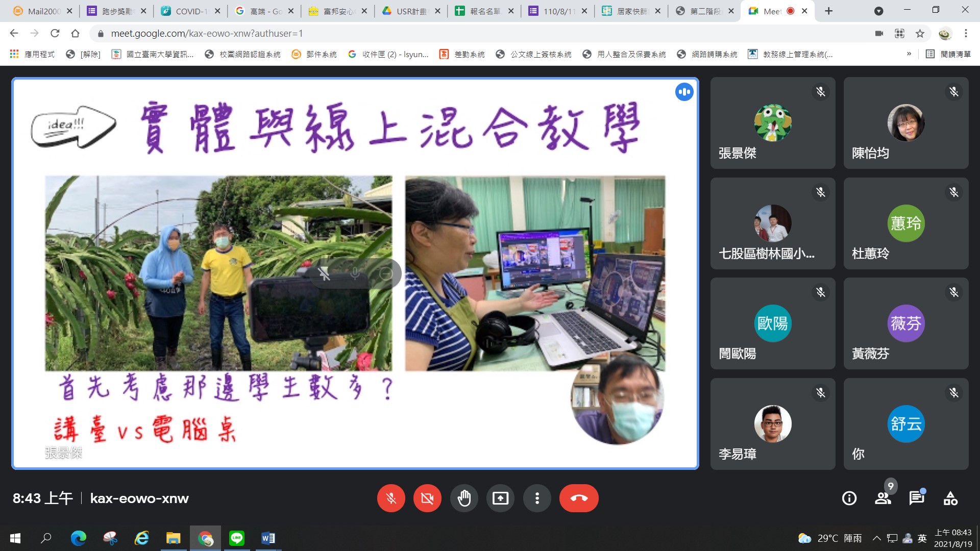Open LINE from the taskbar
This screenshot has width=980, height=551.
point(237,538)
